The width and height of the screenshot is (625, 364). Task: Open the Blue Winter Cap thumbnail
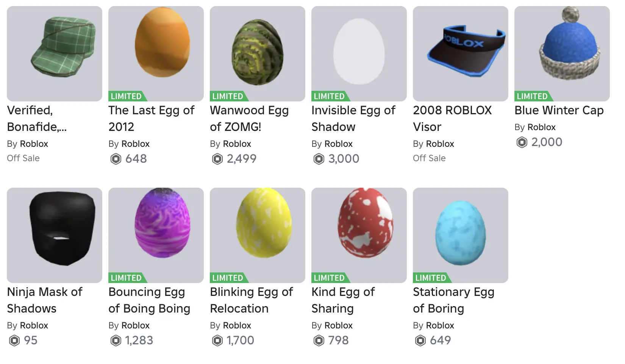tap(562, 54)
